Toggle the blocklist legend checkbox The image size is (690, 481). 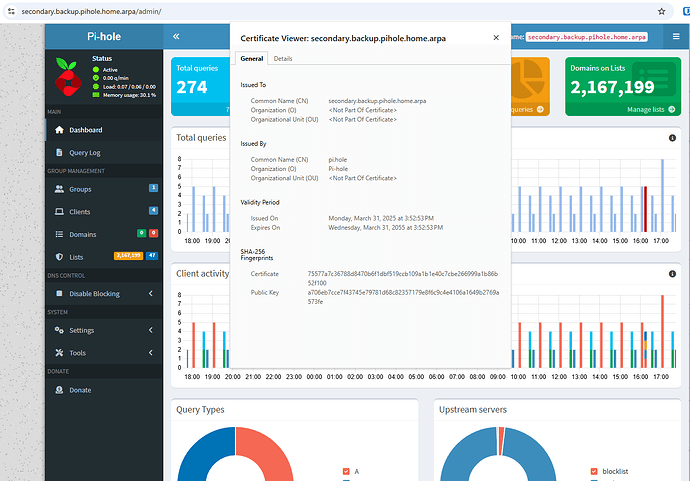tap(594, 471)
